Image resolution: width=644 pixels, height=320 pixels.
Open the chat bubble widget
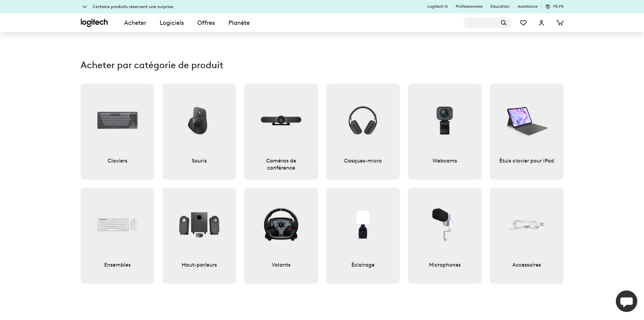tap(626, 301)
